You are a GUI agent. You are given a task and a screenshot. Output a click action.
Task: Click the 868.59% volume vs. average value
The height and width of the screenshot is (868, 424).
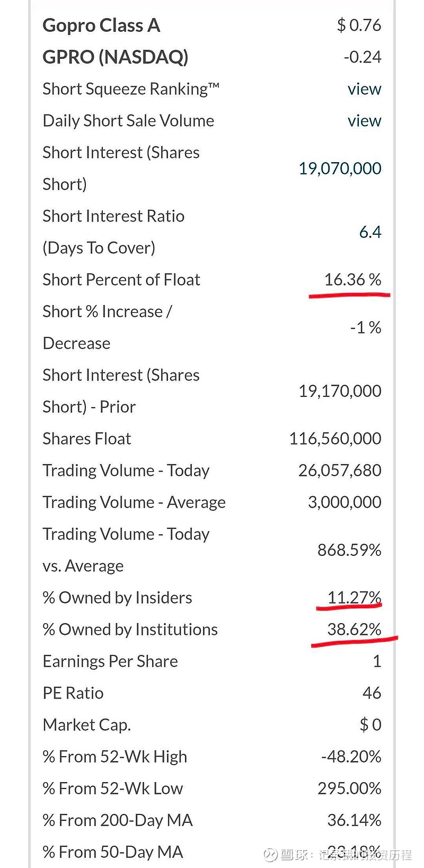(349, 550)
